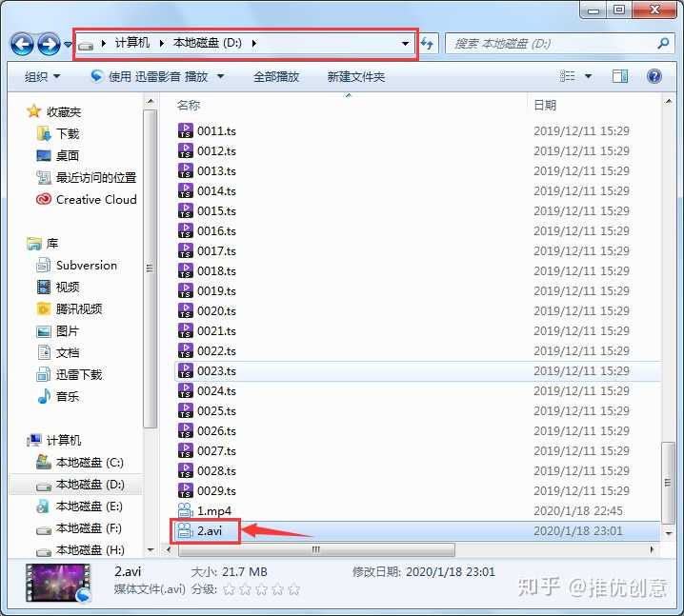
Task: Select file 0018.ts
Action: 216,270
